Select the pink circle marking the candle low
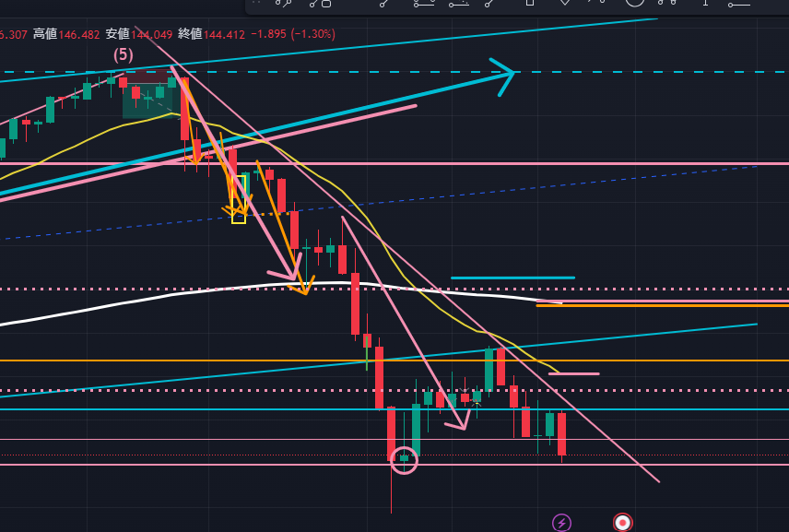The height and width of the screenshot is (532, 789). click(x=405, y=459)
